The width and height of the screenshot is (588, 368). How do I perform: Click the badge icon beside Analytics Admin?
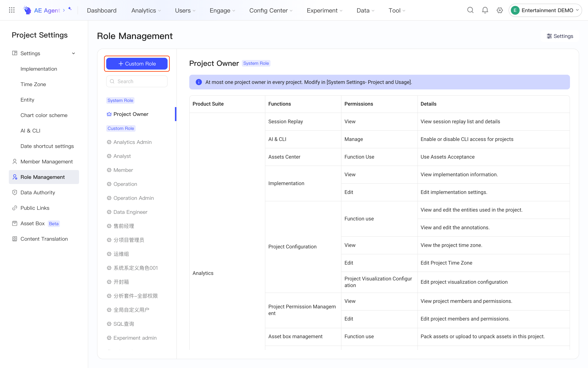click(x=109, y=142)
